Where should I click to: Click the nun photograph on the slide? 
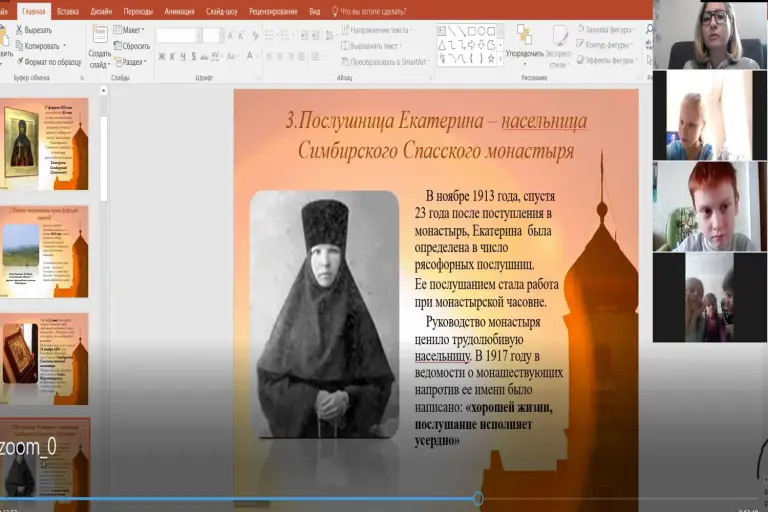point(324,314)
